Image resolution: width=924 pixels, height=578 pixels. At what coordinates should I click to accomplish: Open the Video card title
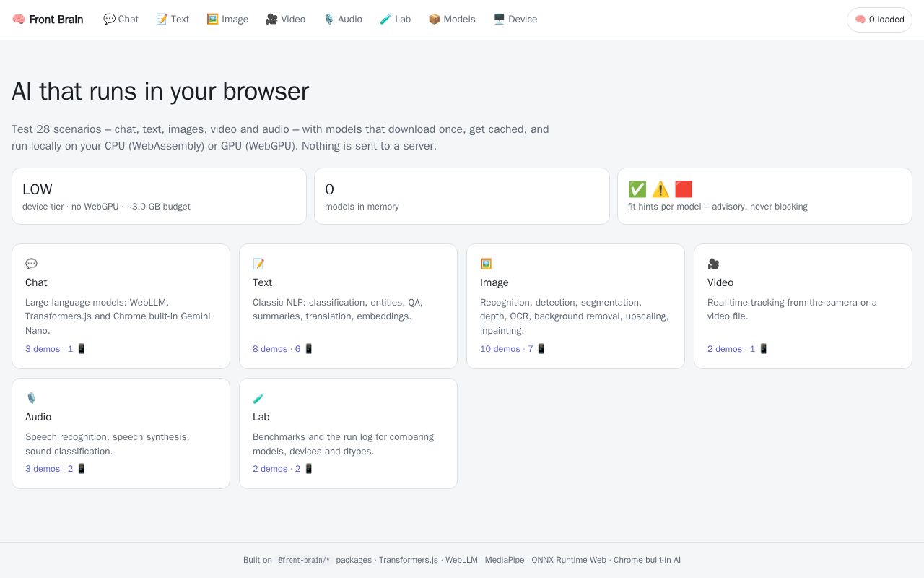click(x=720, y=282)
